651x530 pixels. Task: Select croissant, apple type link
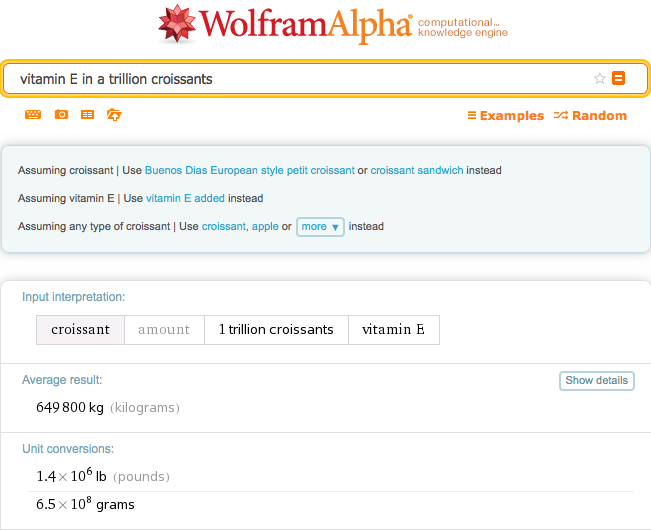240,226
